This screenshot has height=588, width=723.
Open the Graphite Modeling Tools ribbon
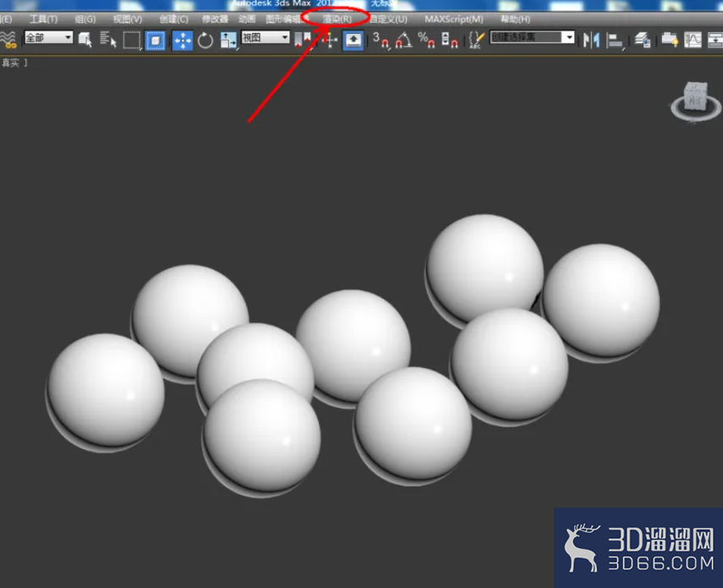pos(670,40)
